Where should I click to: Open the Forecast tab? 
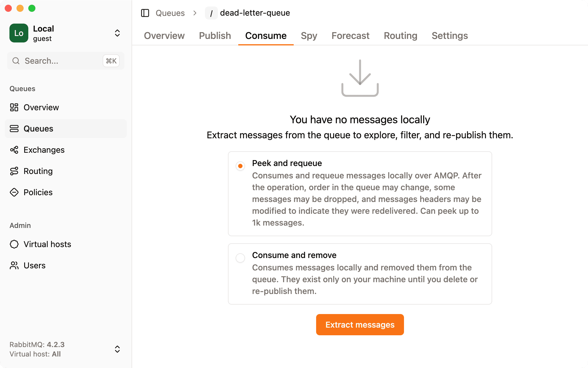pyautogui.click(x=350, y=36)
